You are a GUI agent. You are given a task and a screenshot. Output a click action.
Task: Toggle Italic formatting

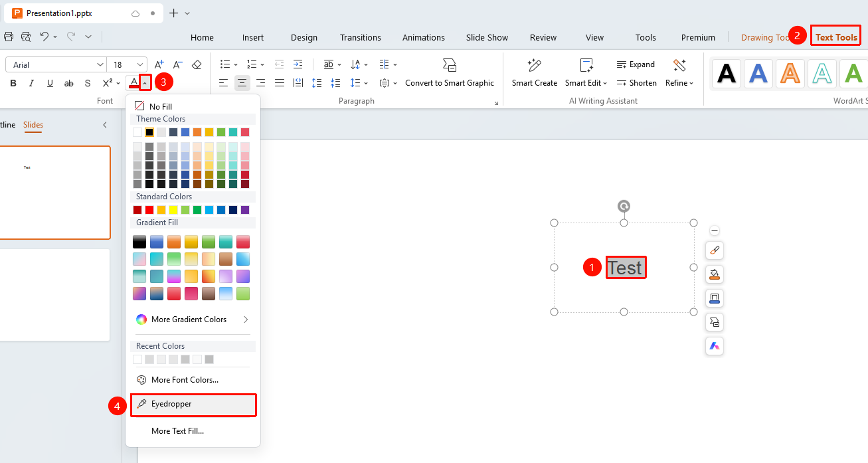pyautogui.click(x=31, y=83)
